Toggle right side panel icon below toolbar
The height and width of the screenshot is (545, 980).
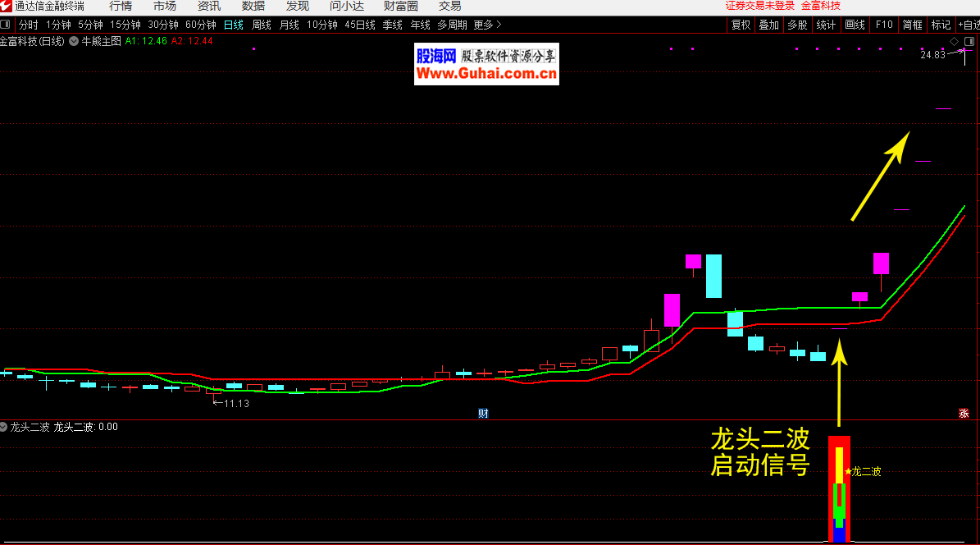tap(969, 41)
